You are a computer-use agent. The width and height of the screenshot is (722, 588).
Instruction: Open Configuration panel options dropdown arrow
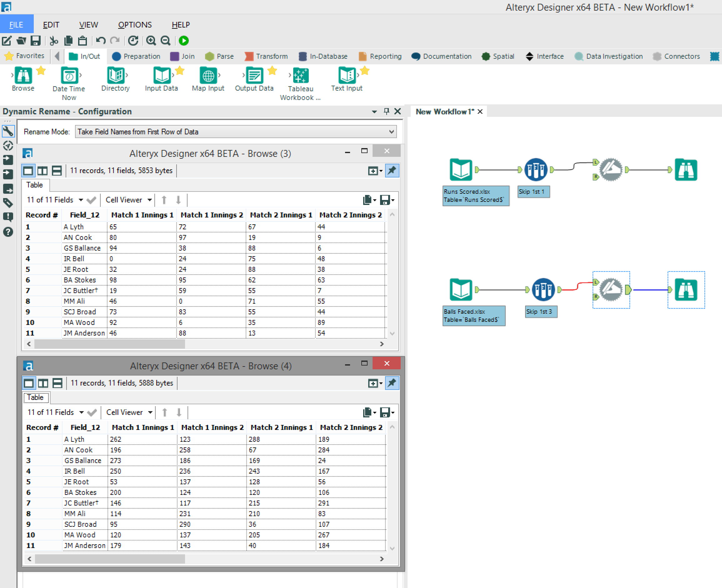click(x=374, y=112)
